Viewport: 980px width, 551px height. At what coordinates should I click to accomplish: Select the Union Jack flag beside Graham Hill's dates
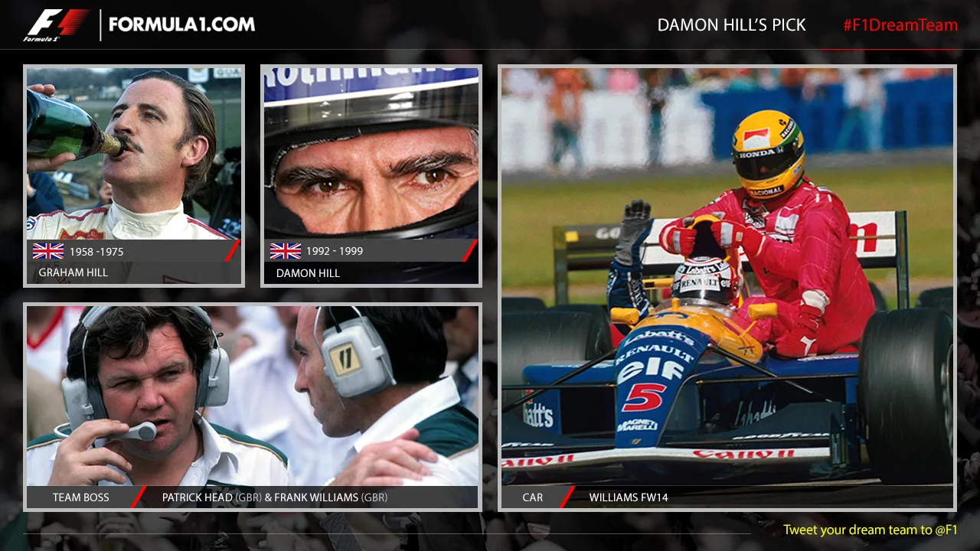(x=49, y=251)
